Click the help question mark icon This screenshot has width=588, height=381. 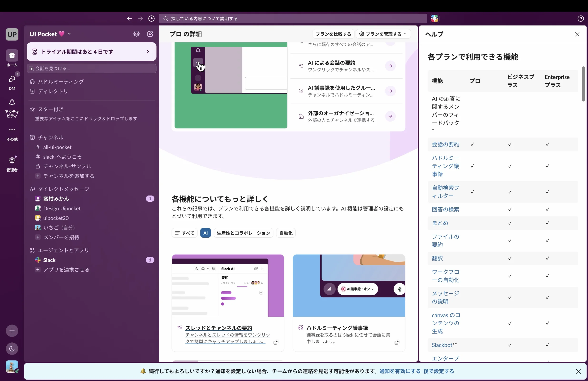(581, 19)
